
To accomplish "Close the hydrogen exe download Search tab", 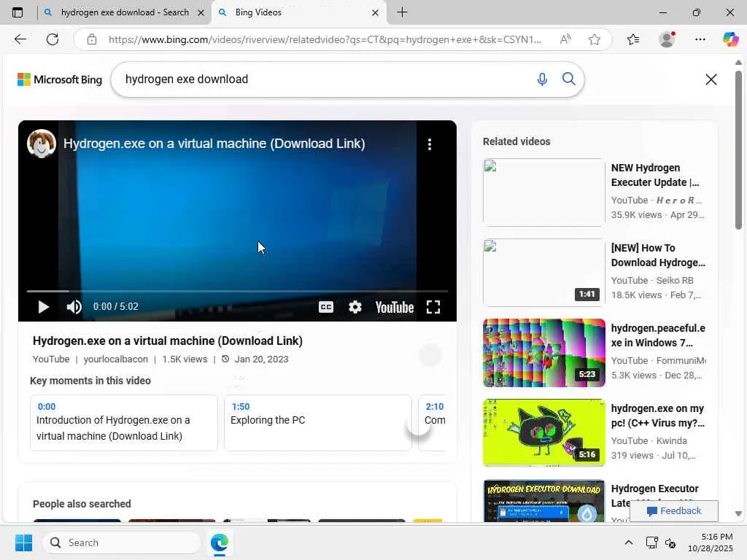I will pos(201,13).
